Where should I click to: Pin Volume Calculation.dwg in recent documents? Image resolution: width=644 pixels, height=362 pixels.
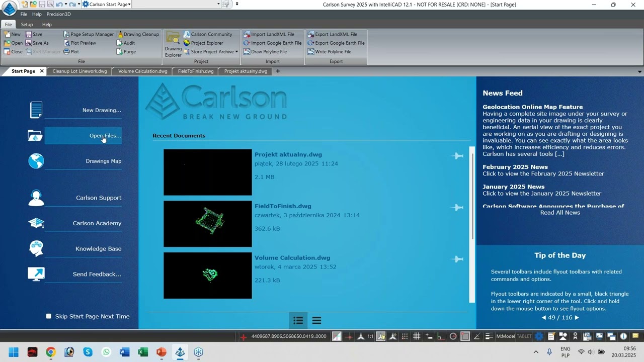tap(457, 259)
